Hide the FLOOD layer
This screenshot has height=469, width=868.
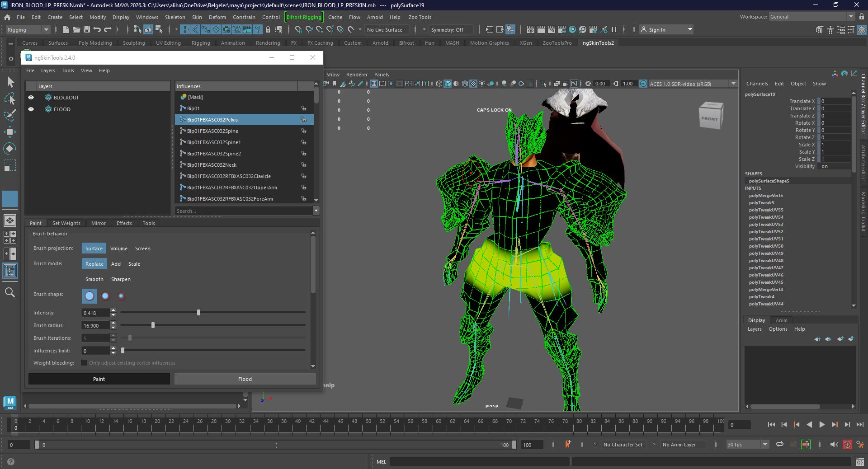point(31,109)
